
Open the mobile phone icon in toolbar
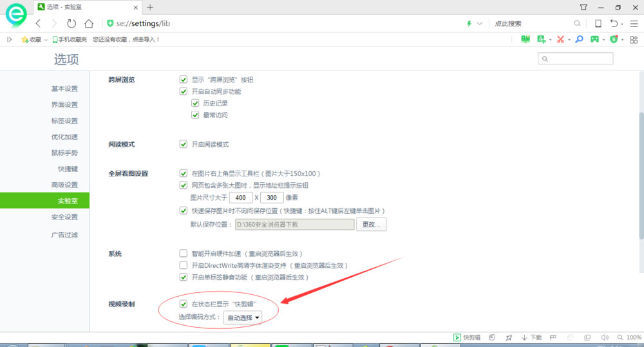pyautogui.click(x=598, y=23)
